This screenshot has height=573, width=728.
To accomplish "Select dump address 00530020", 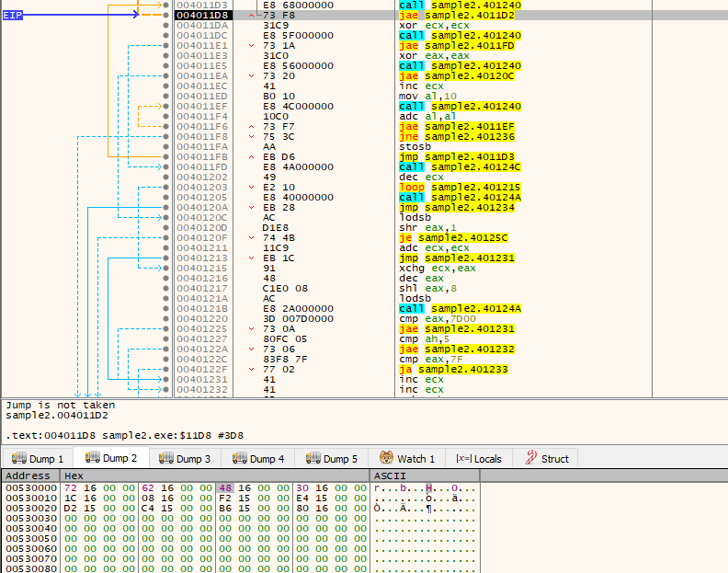I will click(31, 509).
